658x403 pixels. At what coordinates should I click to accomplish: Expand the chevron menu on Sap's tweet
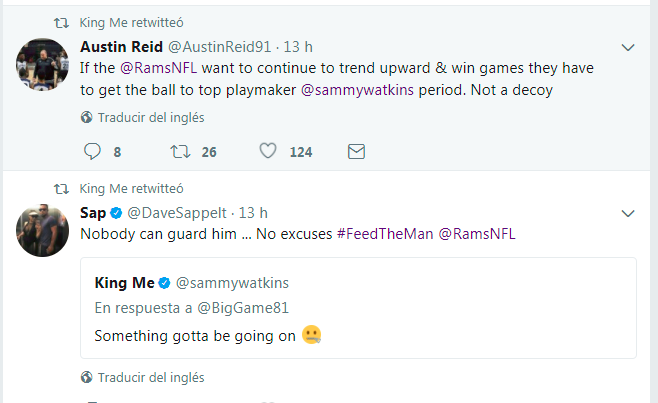(x=628, y=213)
